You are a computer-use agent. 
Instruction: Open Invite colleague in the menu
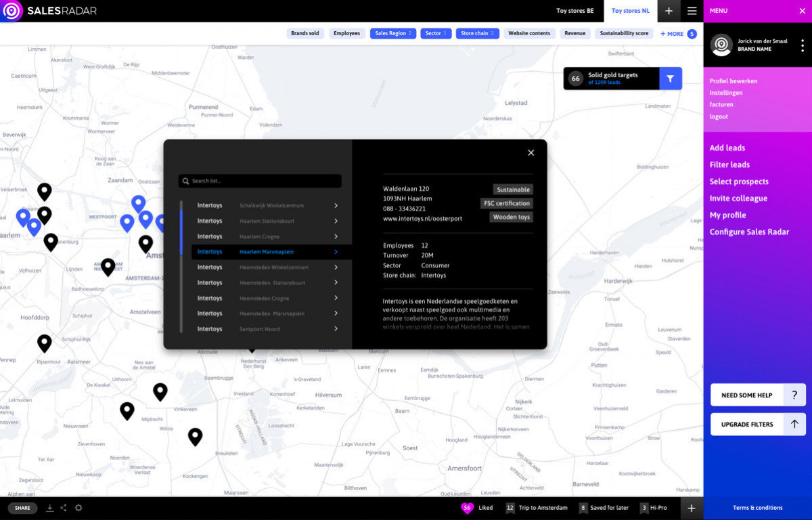pyautogui.click(x=738, y=198)
